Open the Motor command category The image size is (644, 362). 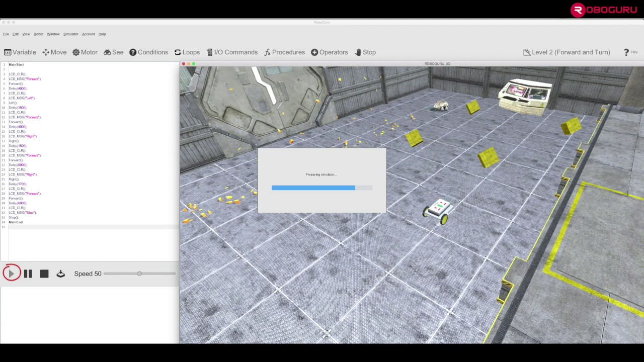(x=85, y=52)
